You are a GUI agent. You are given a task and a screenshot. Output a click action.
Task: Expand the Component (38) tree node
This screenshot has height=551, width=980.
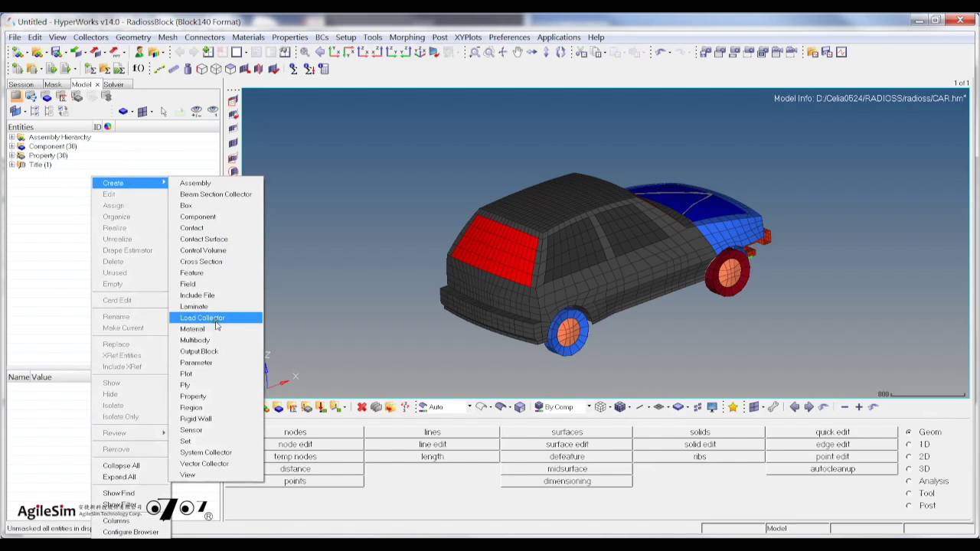pyautogui.click(x=11, y=146)
